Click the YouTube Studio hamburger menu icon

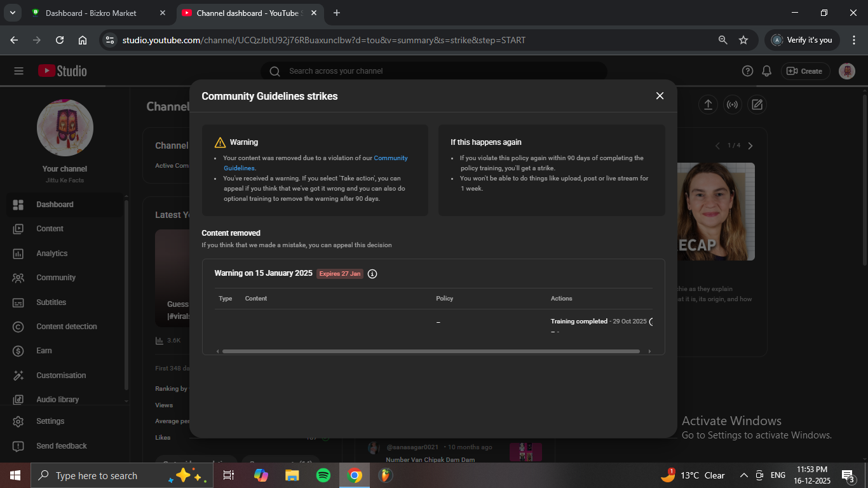[18, 71]
